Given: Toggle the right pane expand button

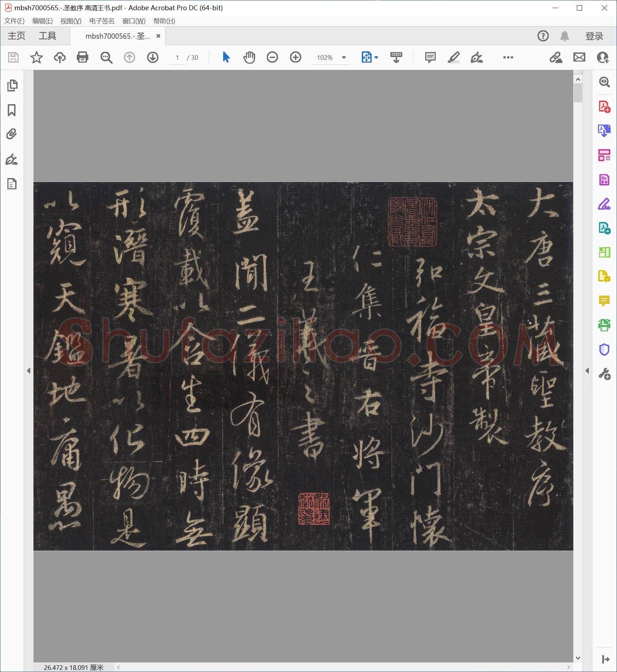Looking at the screenshot, I should (x=606, y=659).
